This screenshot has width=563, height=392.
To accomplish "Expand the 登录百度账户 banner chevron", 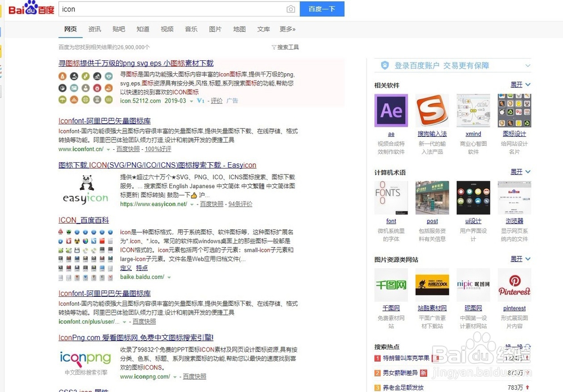I will click(528, 66).
